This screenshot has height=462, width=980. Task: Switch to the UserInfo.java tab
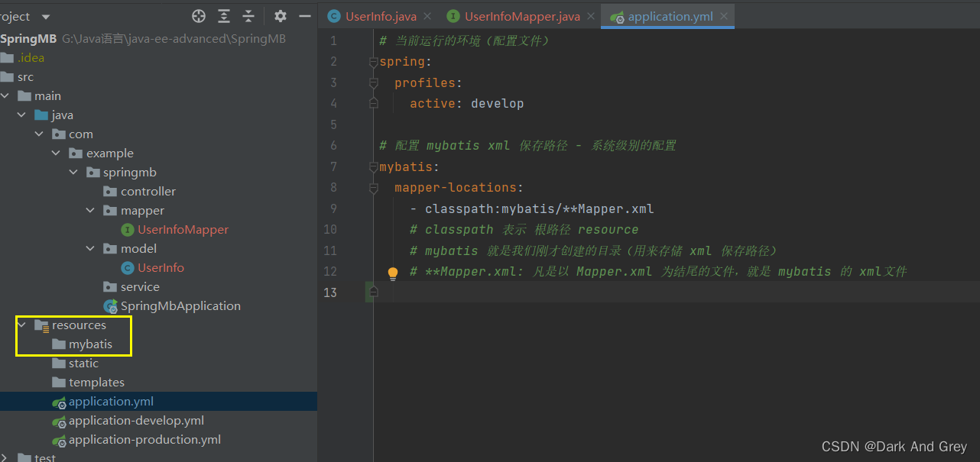coord(381,16)
